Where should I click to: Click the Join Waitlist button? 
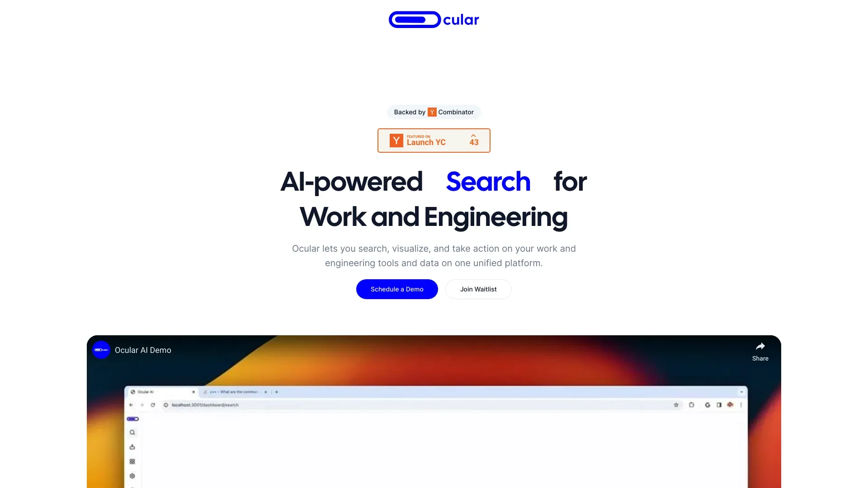click(477, 289)
